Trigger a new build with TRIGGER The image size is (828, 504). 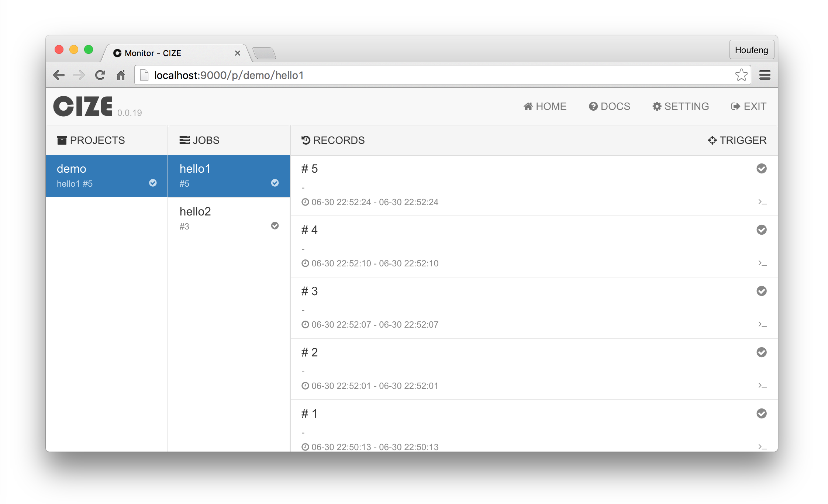click(x=737, y=140)
